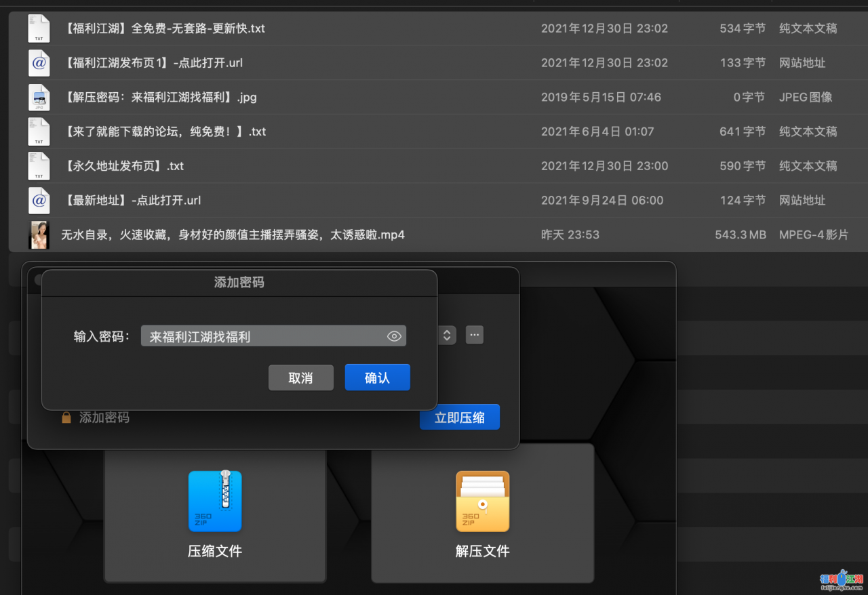This screenshot has width=868, height=595.
Task: Click the URL icon of 【福利江湖发布页1】
Action: click(x=39, y=62)
